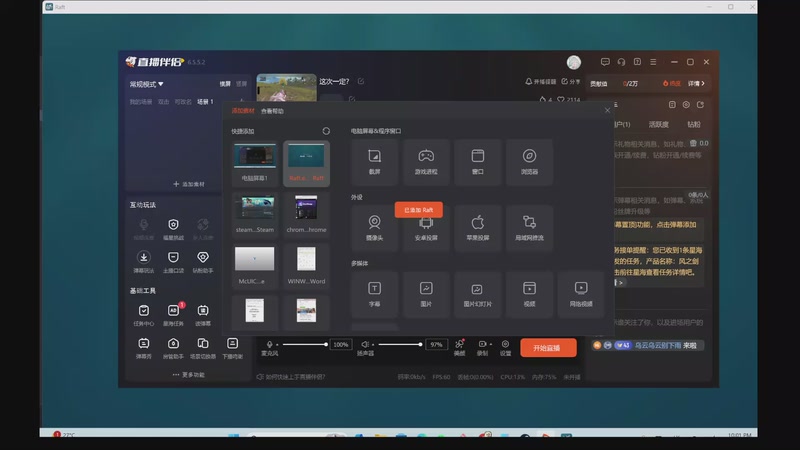Open 设置 settings gear in bottom bar
The image size is (800, 450).
[x=505, y=347]
